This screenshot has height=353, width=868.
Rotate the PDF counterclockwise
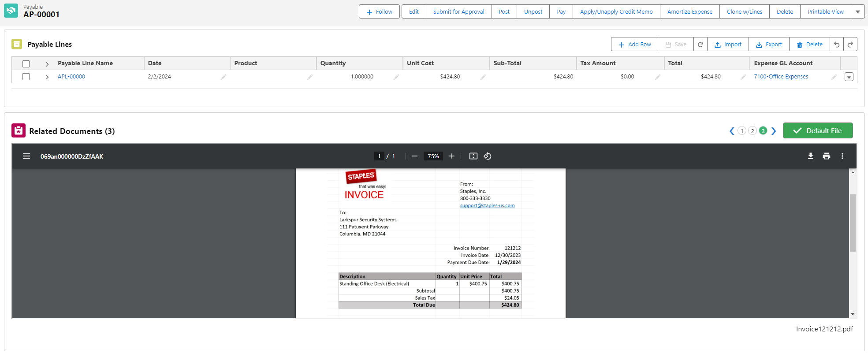487,156
